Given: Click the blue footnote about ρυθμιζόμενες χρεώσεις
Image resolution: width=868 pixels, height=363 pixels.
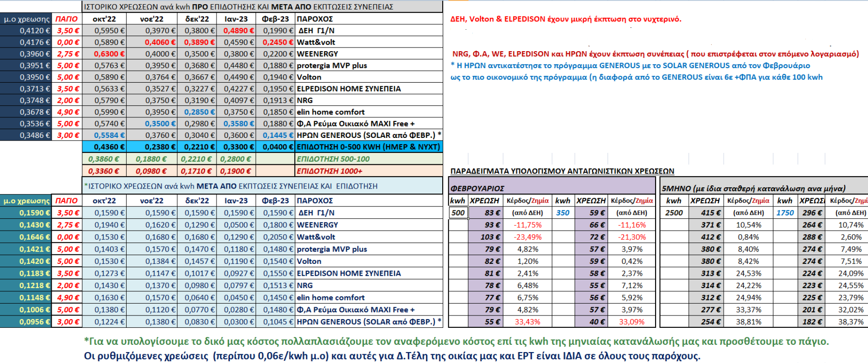Looking at the screenshot, I should (x=392, y=356).
